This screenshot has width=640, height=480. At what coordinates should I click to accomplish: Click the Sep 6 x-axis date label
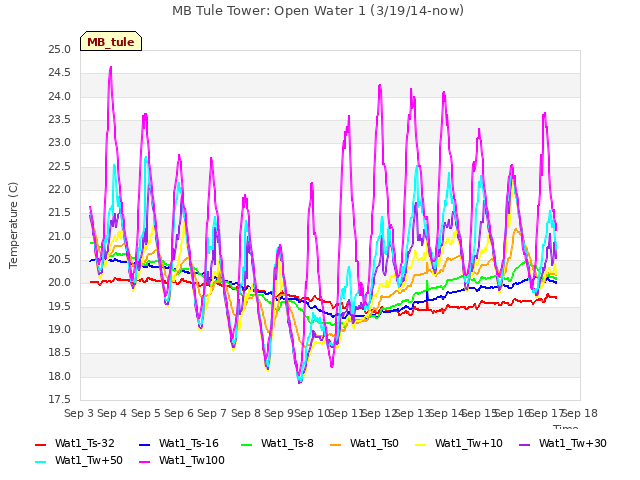pos(179,413)
